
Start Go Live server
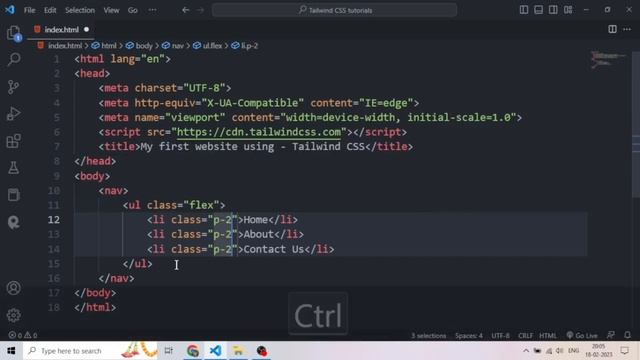(582, 336)
